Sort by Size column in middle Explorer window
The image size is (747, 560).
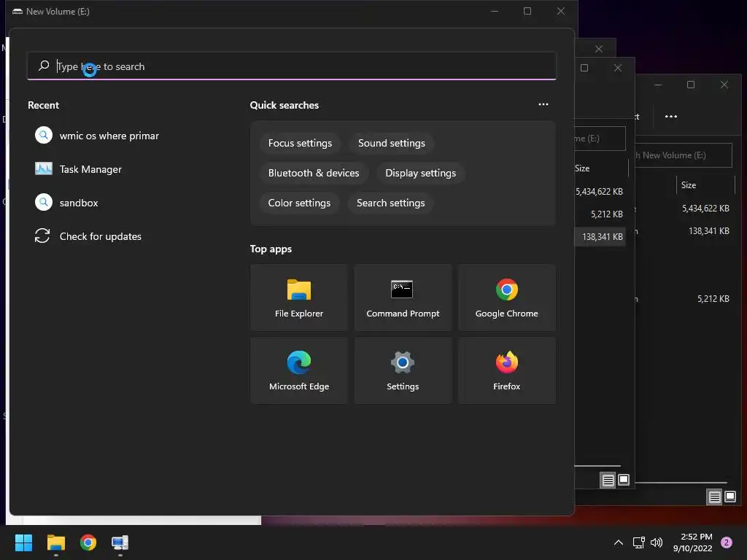coord(601,168)
